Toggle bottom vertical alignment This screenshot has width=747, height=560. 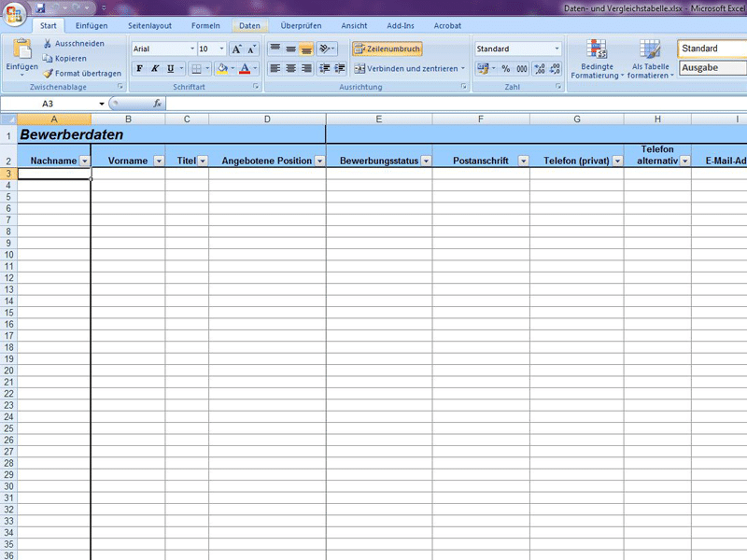coord(306,49)
